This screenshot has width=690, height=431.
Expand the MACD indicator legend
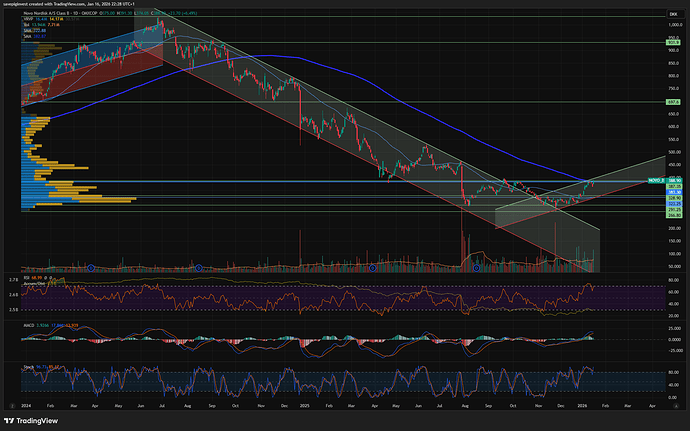[30, 325]
